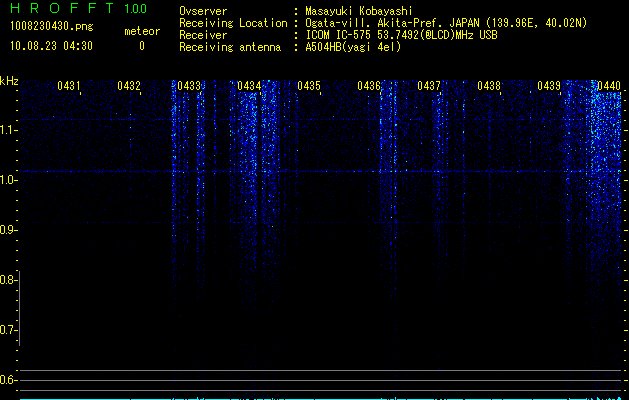629x400 pixels.
Task: Select the file name 1008230430.png
Action: click(x=52, y=27)
